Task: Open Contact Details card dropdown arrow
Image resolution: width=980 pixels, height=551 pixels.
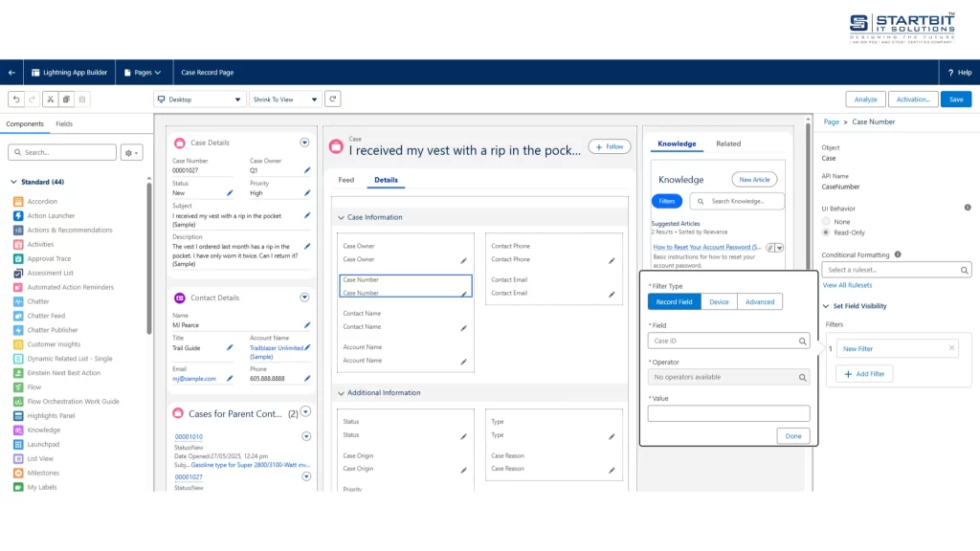Action: (304, 298)
